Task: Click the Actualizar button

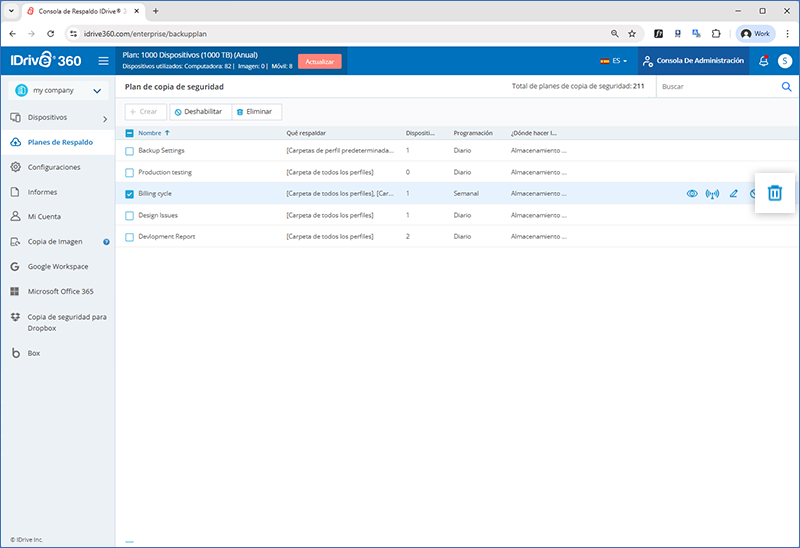Action: 319,61
